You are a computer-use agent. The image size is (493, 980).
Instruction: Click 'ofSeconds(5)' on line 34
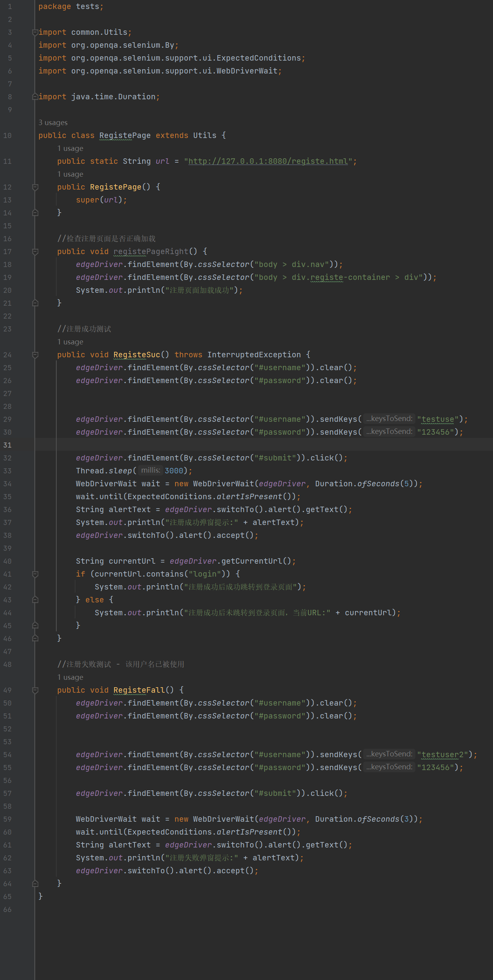pyautogui.click(x=385, y=484)
